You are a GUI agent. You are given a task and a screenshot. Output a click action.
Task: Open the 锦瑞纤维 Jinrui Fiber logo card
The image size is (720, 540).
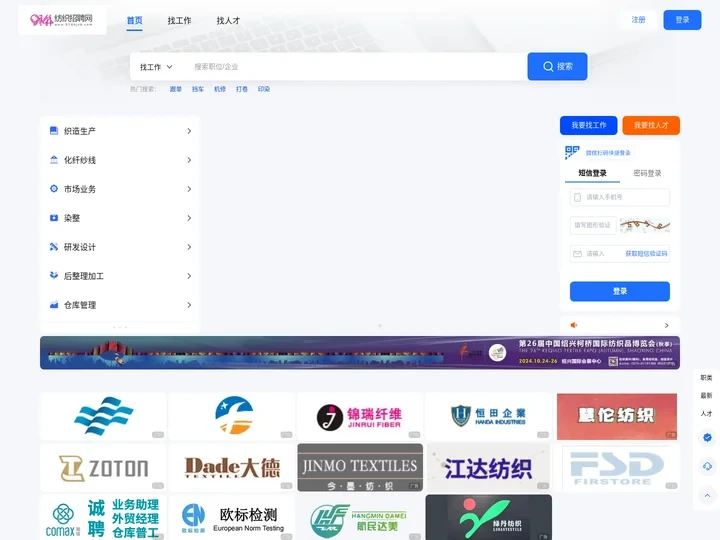click(x=360, y=416)
